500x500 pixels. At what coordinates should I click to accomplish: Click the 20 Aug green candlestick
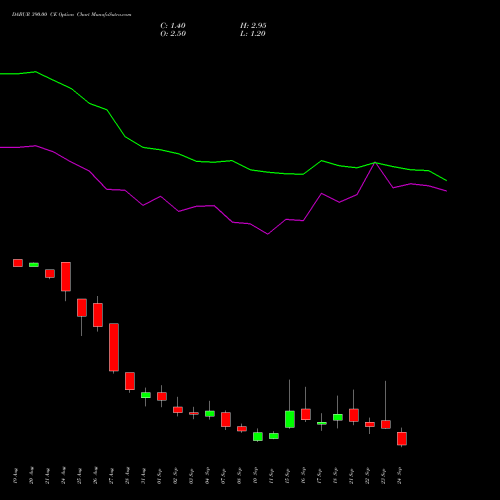pyautogui.click(x=34, y=265)
